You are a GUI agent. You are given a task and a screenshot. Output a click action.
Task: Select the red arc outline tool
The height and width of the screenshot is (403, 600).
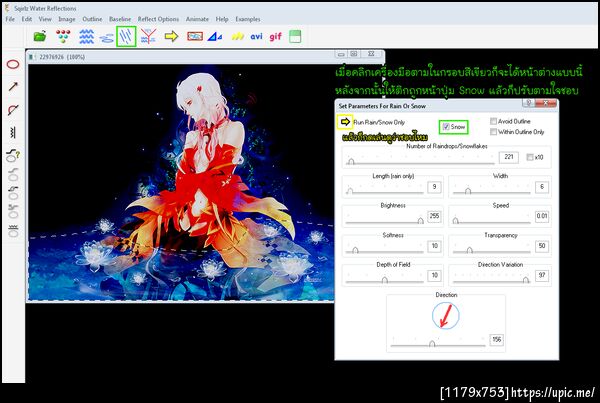(x=13, y=110)
